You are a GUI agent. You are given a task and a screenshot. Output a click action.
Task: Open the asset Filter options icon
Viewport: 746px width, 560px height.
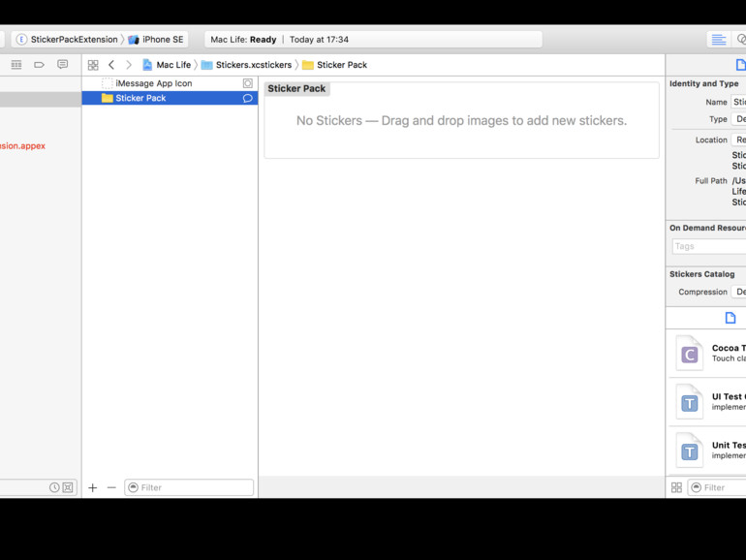coord(134,487)
